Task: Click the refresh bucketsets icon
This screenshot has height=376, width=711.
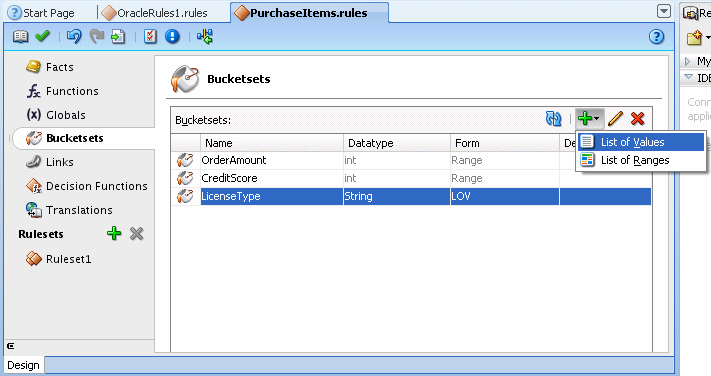Action: [x=553, y=119]
